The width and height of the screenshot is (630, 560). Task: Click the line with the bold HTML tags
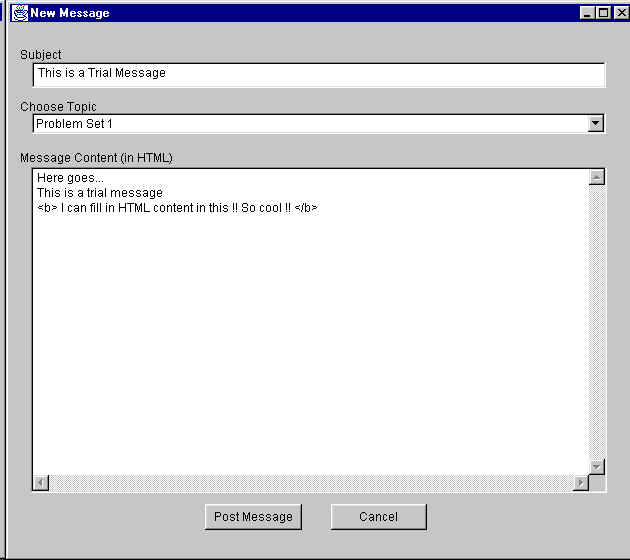pyautogui.click(x=177, y=208)
